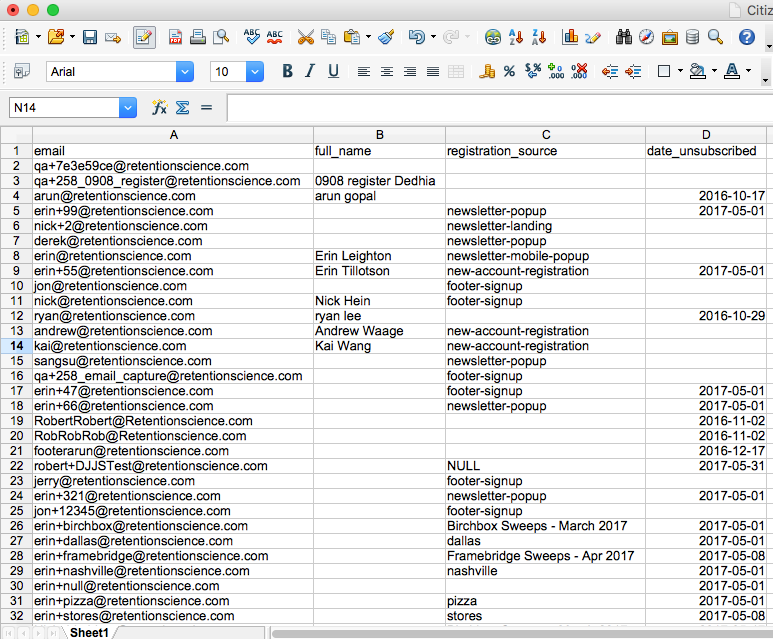
Task: Delete a decimal place
Action: tap(579, 71)
